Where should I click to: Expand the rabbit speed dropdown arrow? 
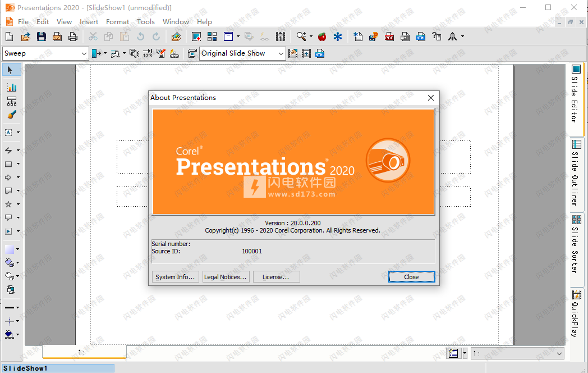point(124,53)
